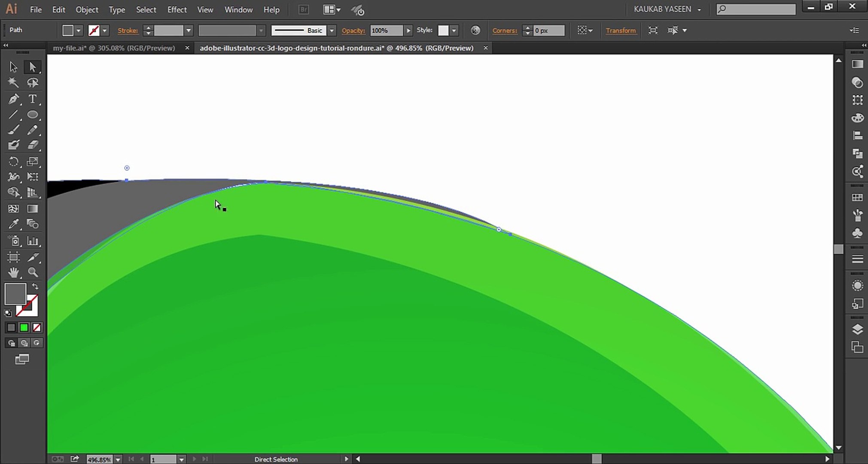Expand the zoom level dropdown
This screenshot has height=464, width=868.
click(118, 459)
